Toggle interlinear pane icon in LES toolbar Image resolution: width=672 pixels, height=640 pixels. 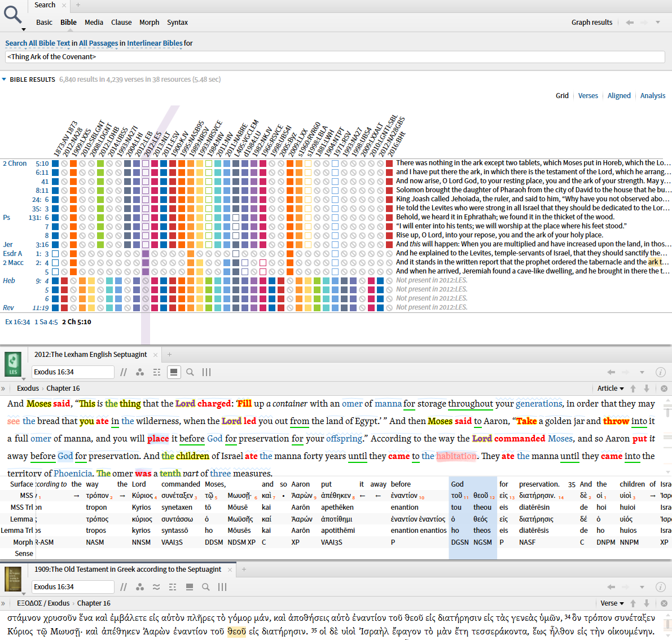point(174,372)
